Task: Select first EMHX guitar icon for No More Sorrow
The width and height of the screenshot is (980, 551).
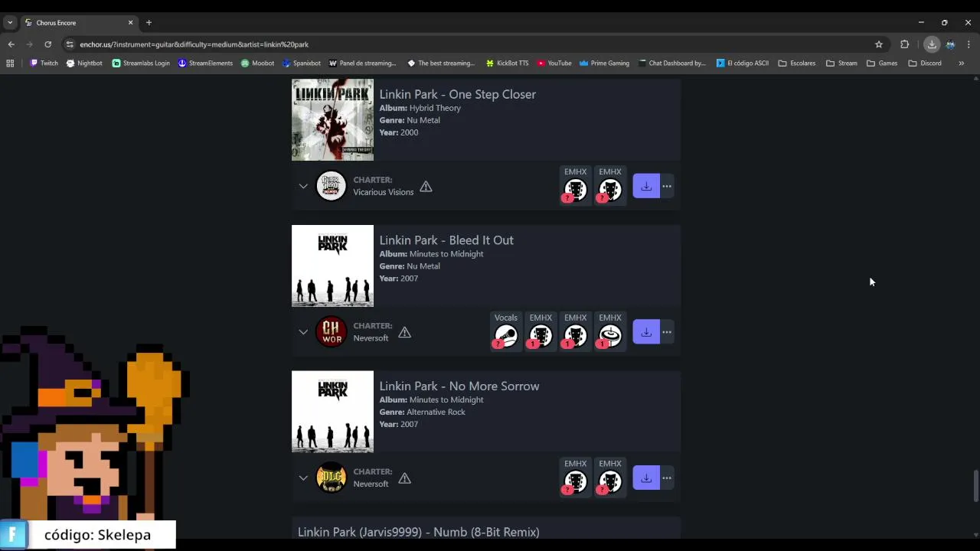Action: 575,478
